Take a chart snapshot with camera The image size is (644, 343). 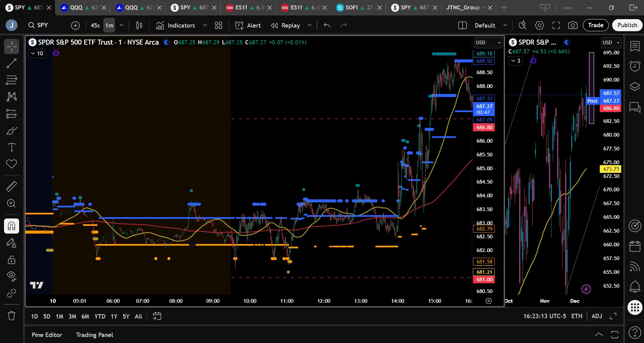[x=573, y=26]
